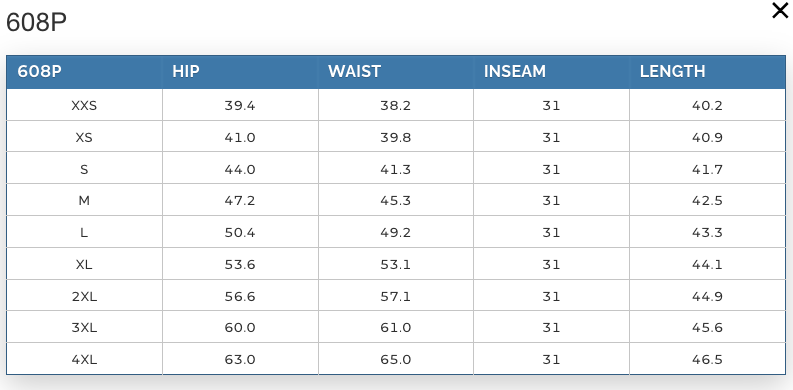Image resolution: width=793 pixels, height=390 pixels.
Task: Click the LENGTH column header
Action: pyautogui.click(x=672, y=71)
